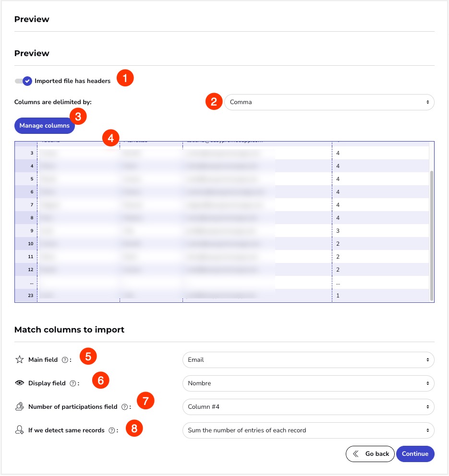Click the value 1 in row 23

338,296
